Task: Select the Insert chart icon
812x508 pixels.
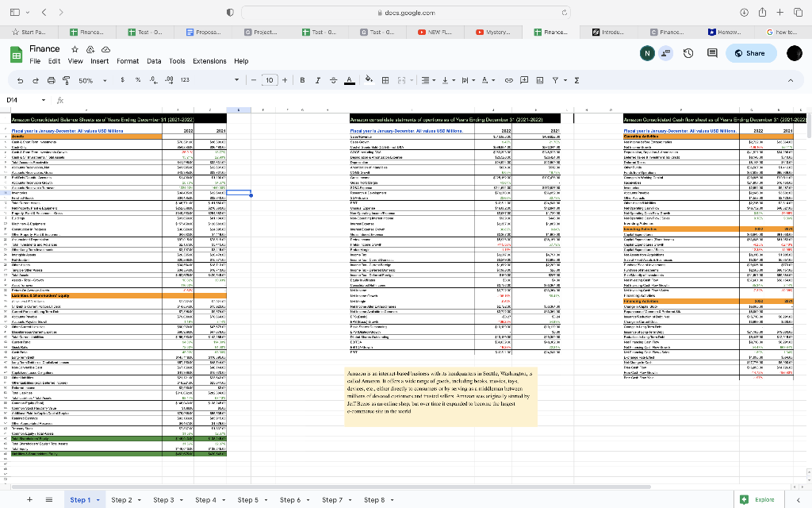Action: (539, 79)
